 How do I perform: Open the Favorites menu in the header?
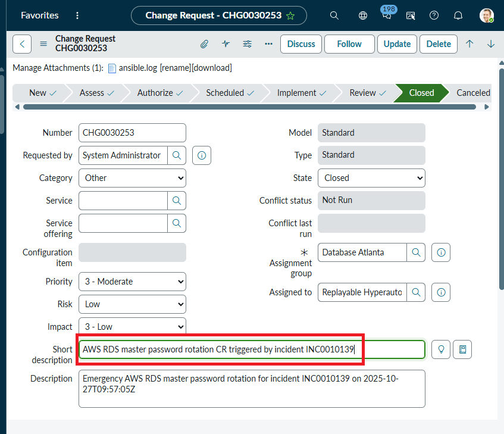click(x=39, y=15)
